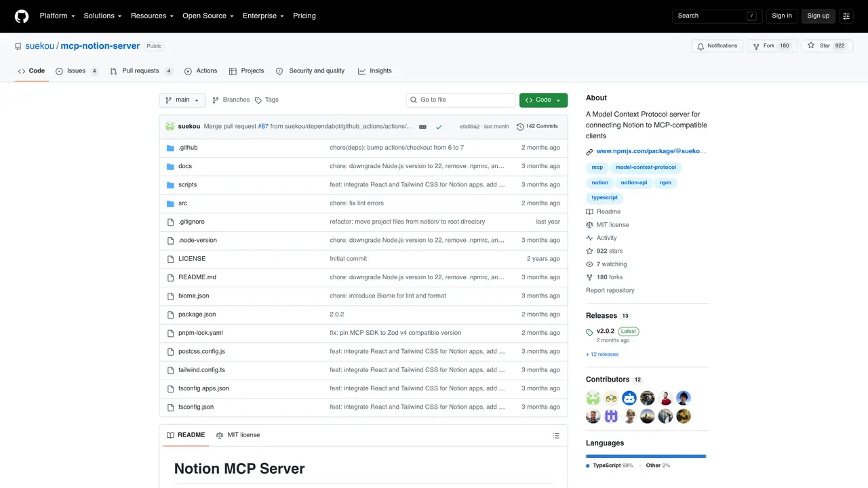Screen dimensions: 868x488
Task: Click the GitHub logo icon
Action: pyautogui.click(x=22, y=16)
